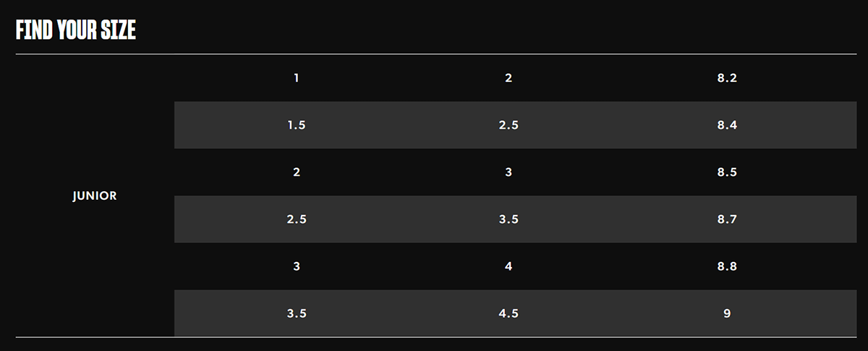Click the "FIND YOUR SIZE" heading

[76, 30]
